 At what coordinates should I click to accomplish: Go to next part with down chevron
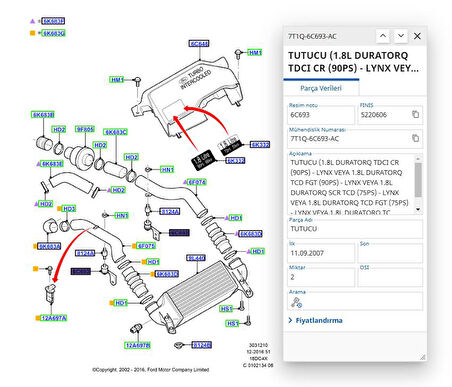coord(401,36)
